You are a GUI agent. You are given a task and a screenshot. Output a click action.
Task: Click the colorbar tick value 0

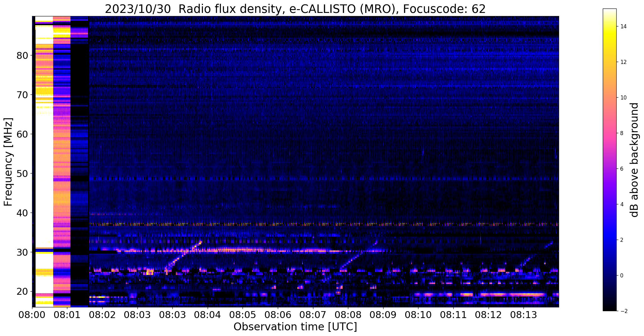pos(621,276)
